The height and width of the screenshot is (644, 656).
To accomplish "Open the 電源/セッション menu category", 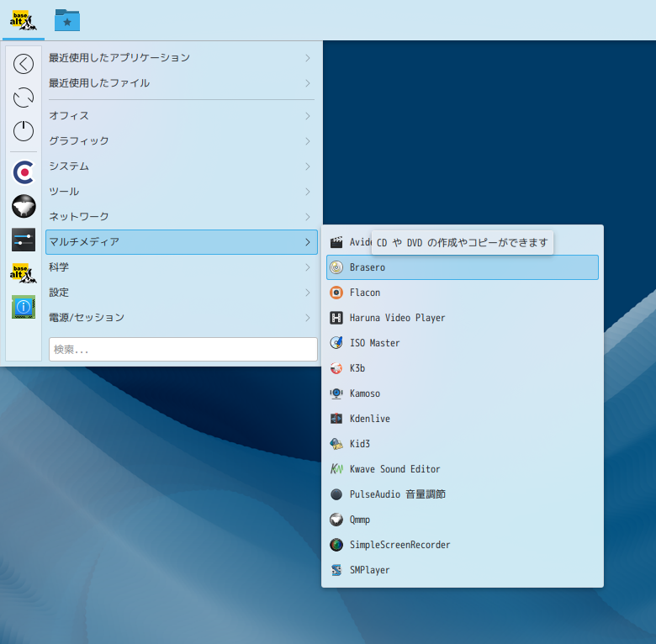I will coord(181,318).
